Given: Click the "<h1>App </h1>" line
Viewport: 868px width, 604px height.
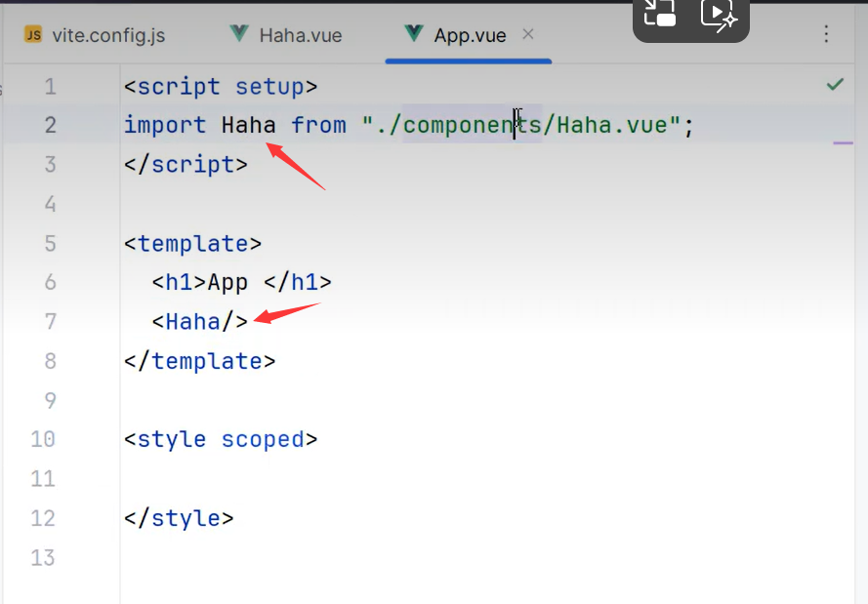Looking at the screenshot, I should tap(242, 283).
